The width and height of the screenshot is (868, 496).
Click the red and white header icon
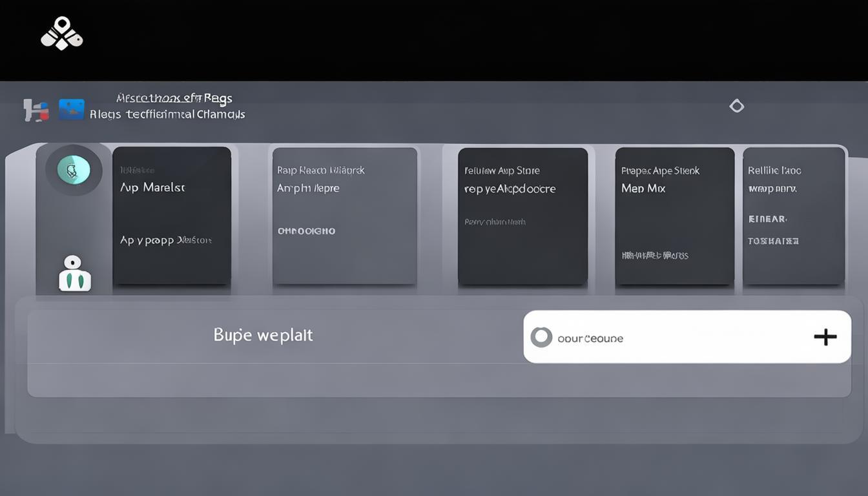point(36,110)
